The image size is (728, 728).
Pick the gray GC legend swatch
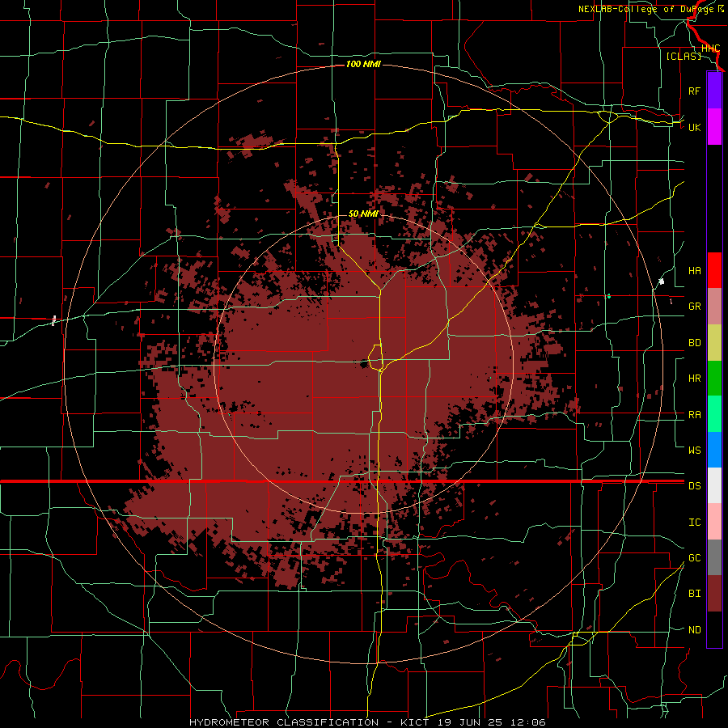click(x=714, y=557)
